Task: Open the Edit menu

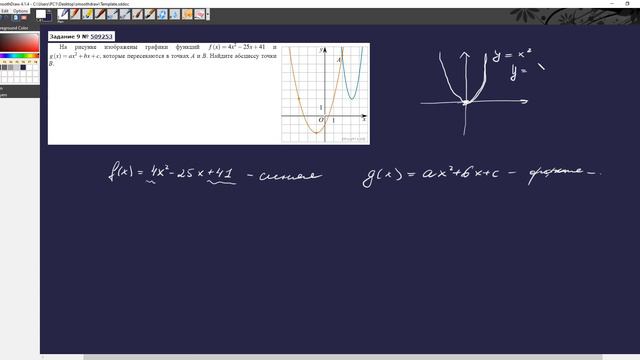Action: pyautogui.click(x=5, y=11)
